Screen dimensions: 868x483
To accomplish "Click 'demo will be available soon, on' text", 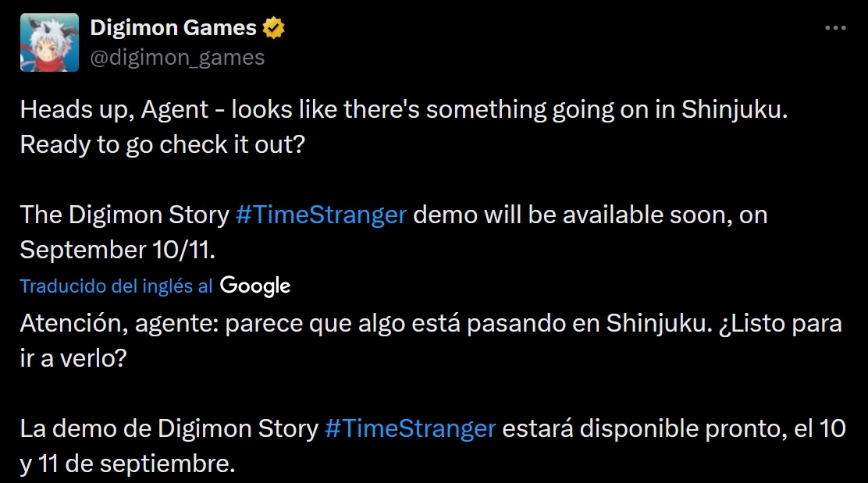I will (591, 215).
